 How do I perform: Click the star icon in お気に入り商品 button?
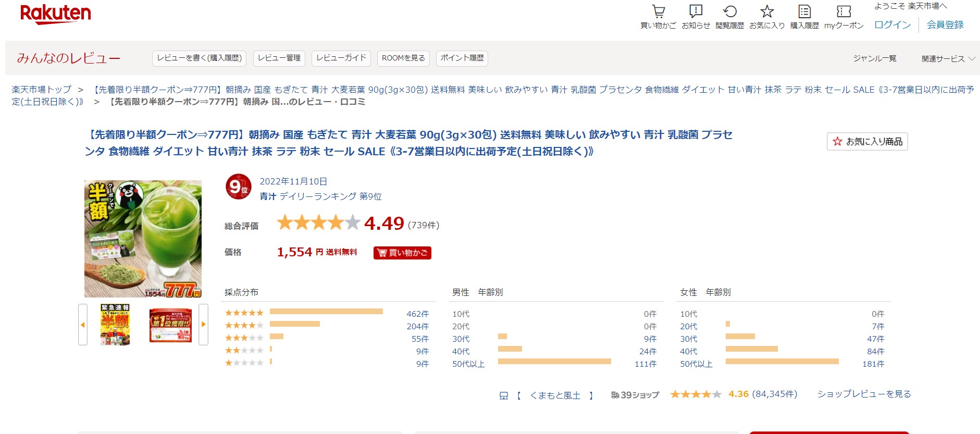point(837,141)
